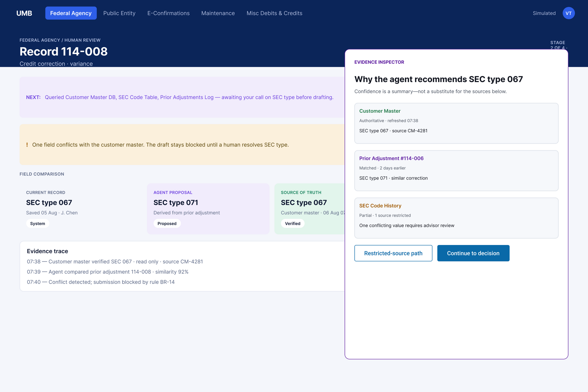Open E-Confirmations section
Image resolution: width=588 pixels, height=392 pixels.
pos(168,13)
